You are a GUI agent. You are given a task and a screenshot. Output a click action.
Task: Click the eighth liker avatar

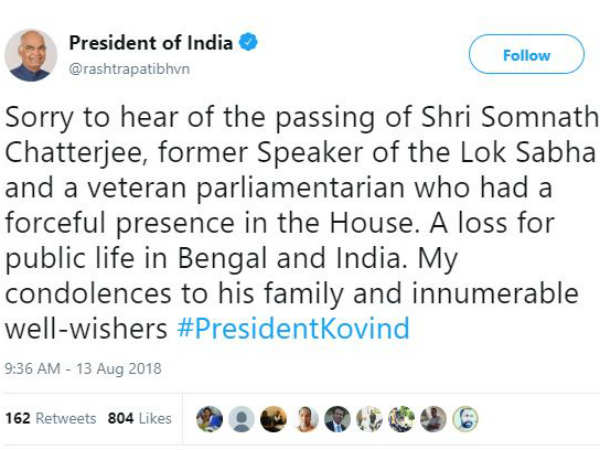(x=433, y=419)
